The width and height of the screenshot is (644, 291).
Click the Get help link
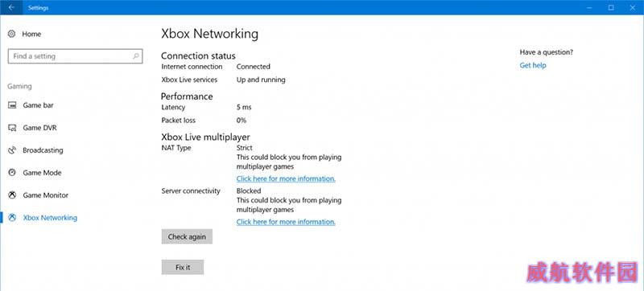(x=533, y=65)
